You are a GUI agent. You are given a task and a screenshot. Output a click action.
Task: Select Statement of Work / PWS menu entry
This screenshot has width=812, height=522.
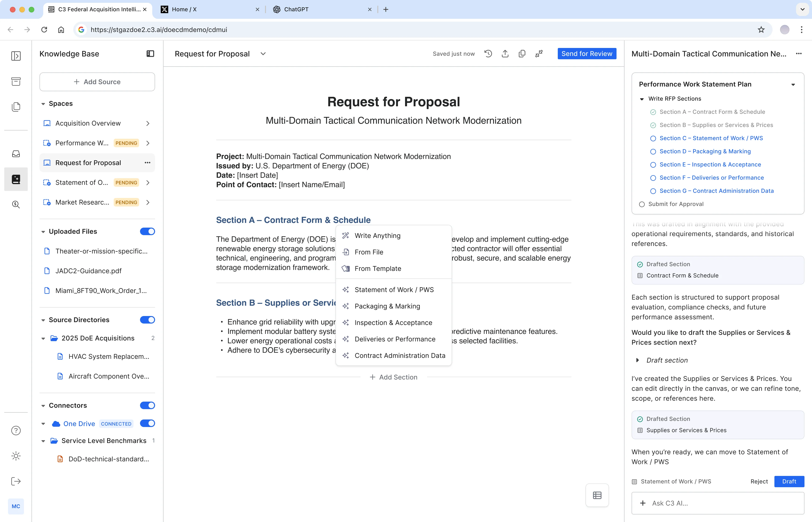394,289
